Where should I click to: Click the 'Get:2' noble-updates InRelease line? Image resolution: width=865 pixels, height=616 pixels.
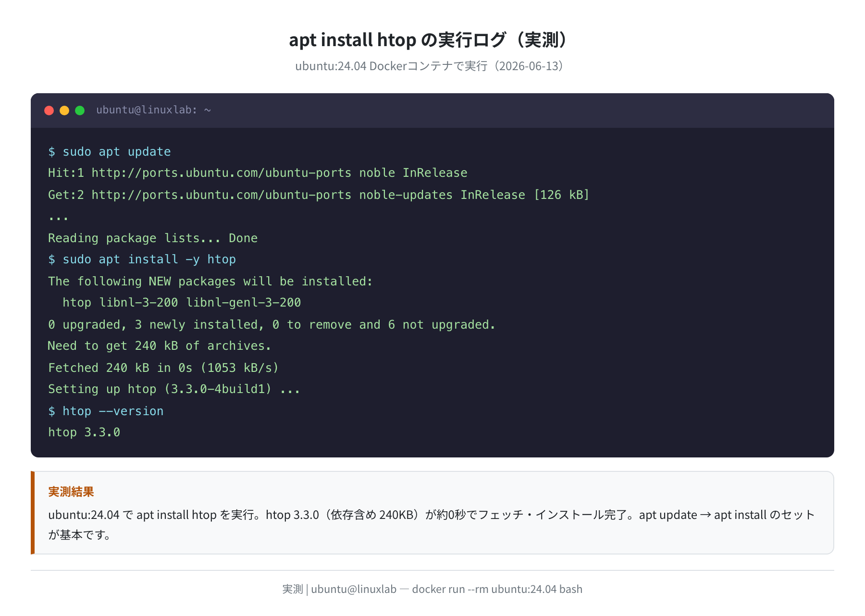[x=319, y=195]
